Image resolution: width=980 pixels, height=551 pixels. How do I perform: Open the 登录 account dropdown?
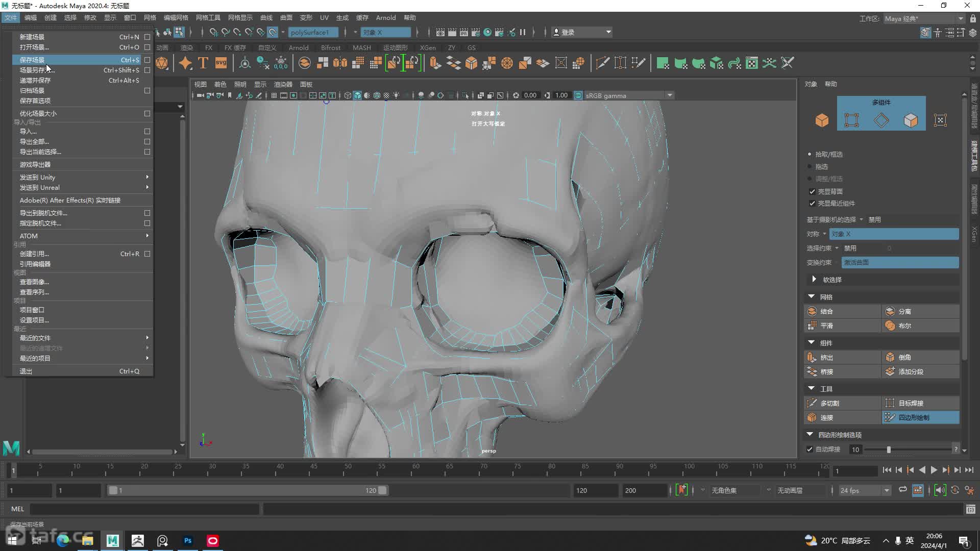pyautogui.click(x=582, y=32)
